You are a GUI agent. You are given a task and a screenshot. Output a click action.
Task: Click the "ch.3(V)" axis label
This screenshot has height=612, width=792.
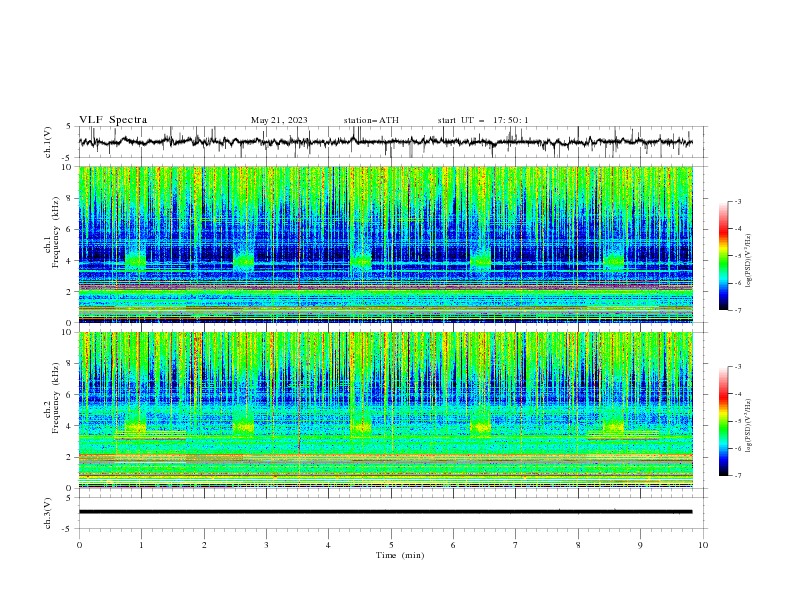[x=48, y=513]
